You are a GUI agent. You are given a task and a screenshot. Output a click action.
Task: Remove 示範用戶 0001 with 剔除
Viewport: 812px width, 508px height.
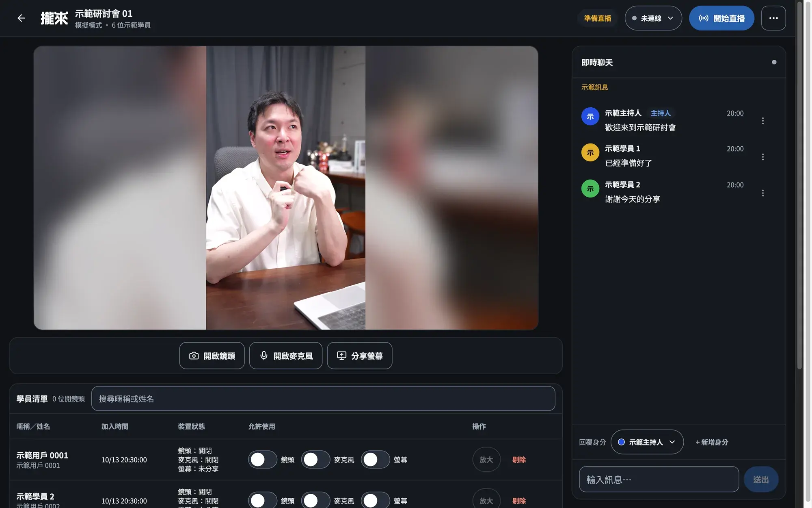click(x=519, y=460)
